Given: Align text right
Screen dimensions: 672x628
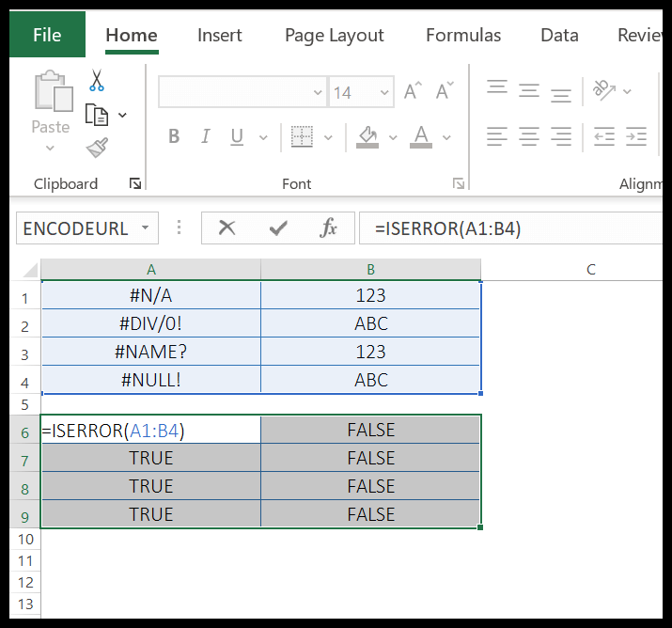Looking at the screenshot, I should click(x=560, y=136).
